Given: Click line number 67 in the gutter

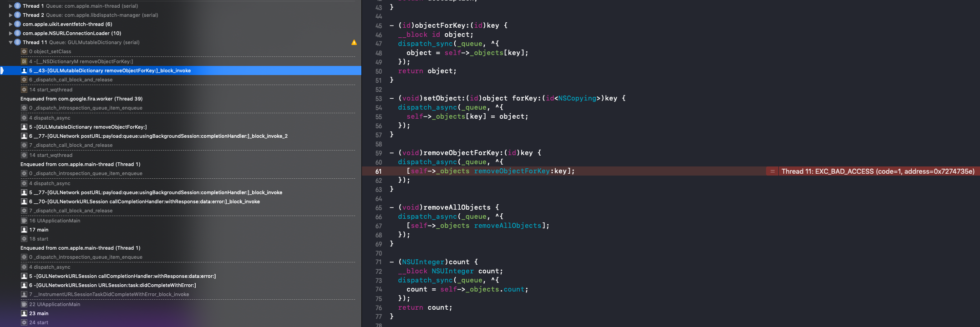Looking at the screenshot, I should [378, 226].
